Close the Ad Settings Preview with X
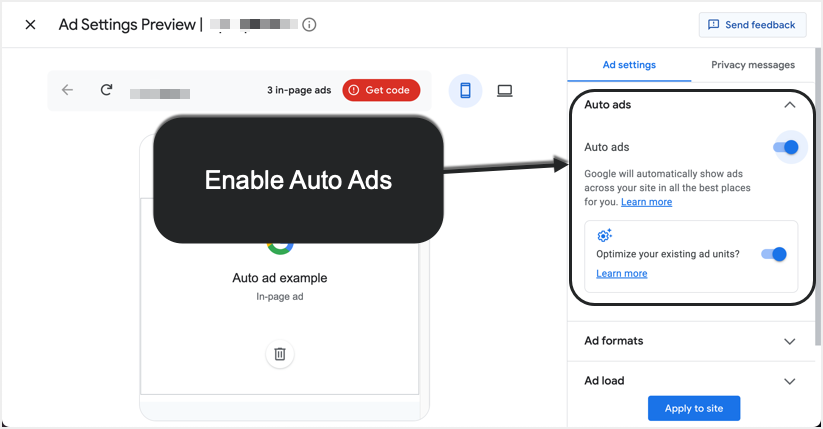Viewport: 823px width, 429px height. pyautogui.click(x=30, y=25)
